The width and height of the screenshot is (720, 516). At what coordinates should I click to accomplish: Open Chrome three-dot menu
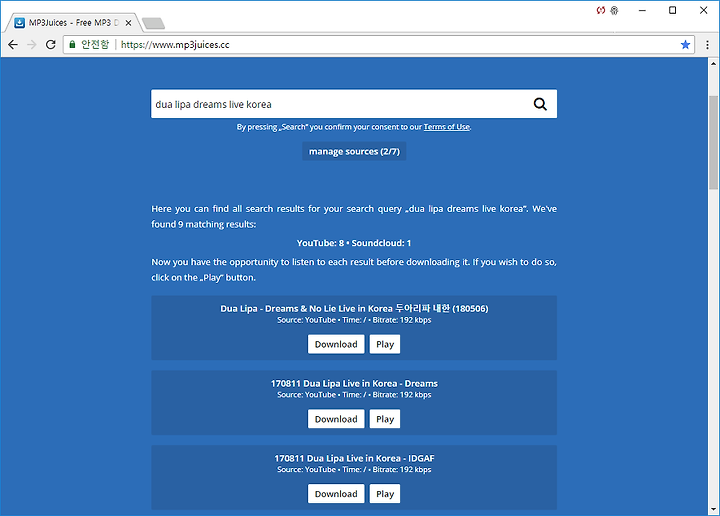pyautogui.click(x=707, y=45)
